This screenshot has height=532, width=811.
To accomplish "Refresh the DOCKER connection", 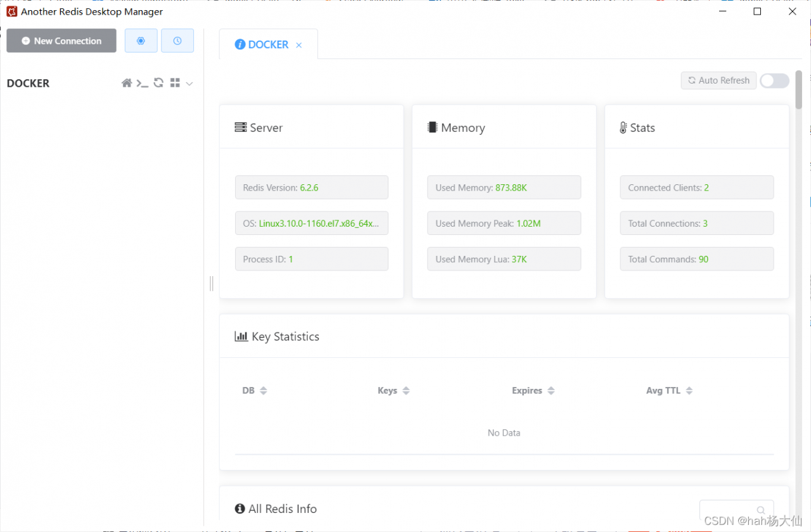I will (x=159, y=83).
